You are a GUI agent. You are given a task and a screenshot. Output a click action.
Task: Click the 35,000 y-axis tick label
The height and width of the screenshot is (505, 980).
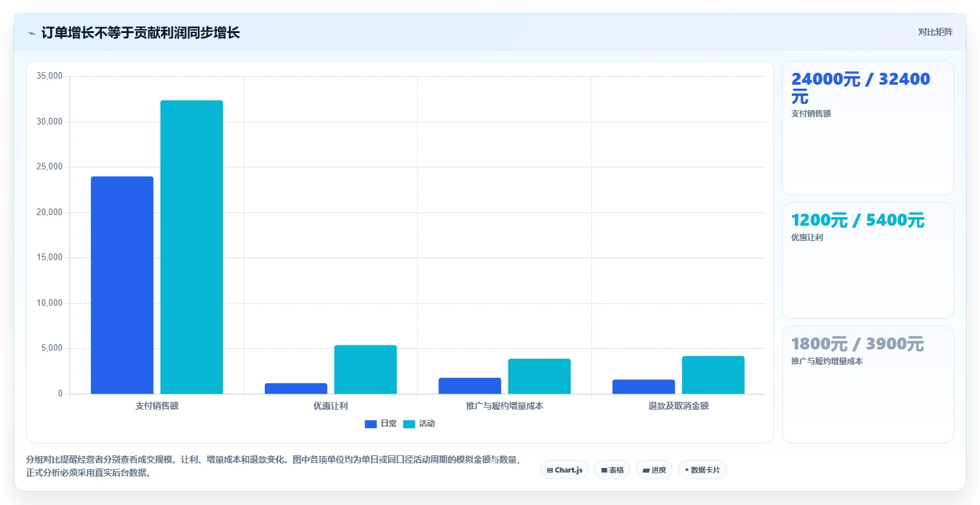tap(49, 76)
